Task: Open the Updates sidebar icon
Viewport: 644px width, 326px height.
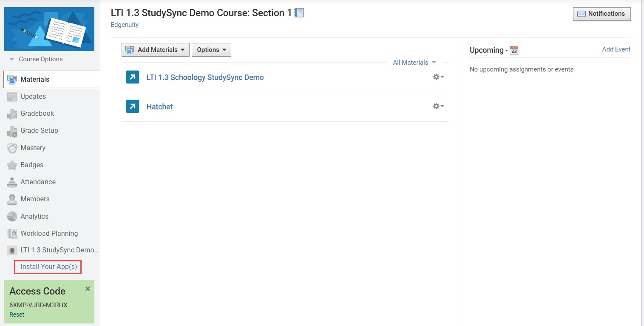Action: pos(12,97)
